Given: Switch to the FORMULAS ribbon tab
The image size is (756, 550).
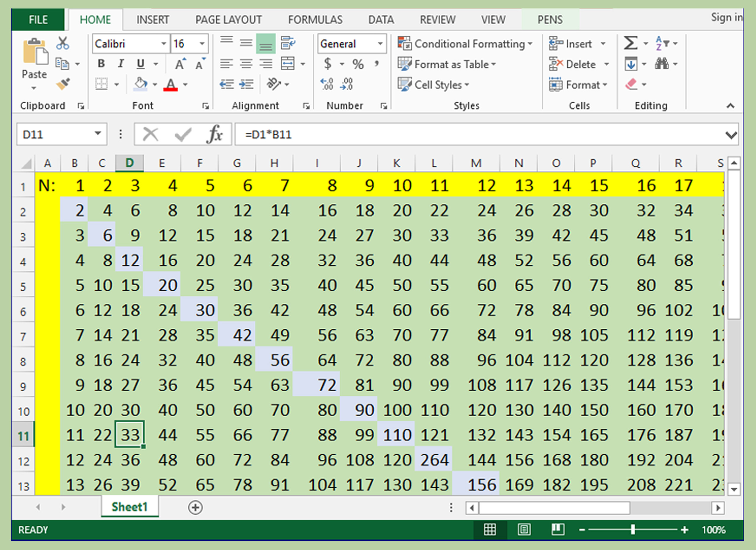Looking at the screenshot, I should pos(315,19).
